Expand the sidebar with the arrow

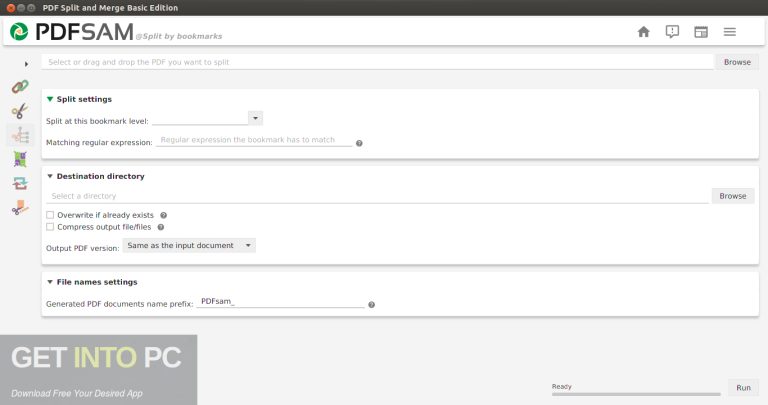(x=26, y=64)
